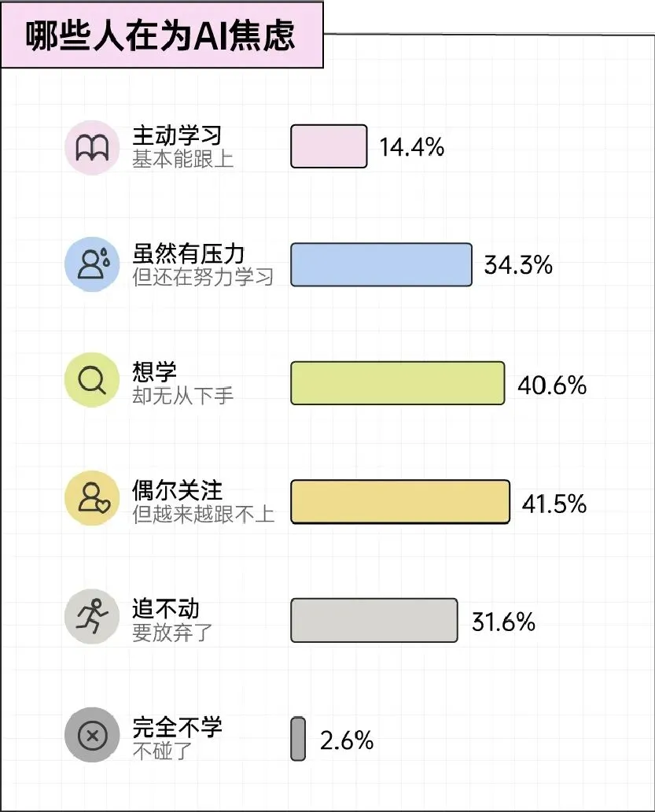Click the 虽然有压力 label

pyautogui.click(x=189, y=253)
